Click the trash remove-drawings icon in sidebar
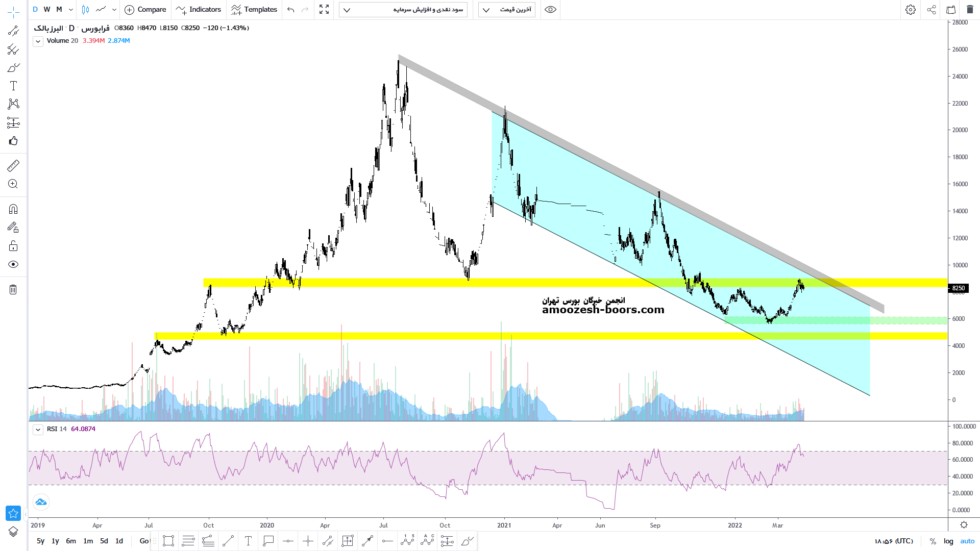980x551 pixels. (13, 290)
